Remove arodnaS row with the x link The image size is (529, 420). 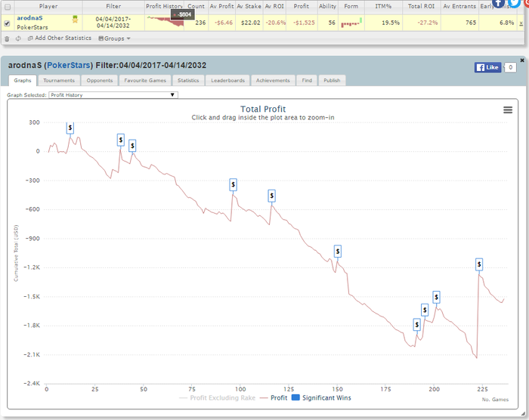pos(521,23)
